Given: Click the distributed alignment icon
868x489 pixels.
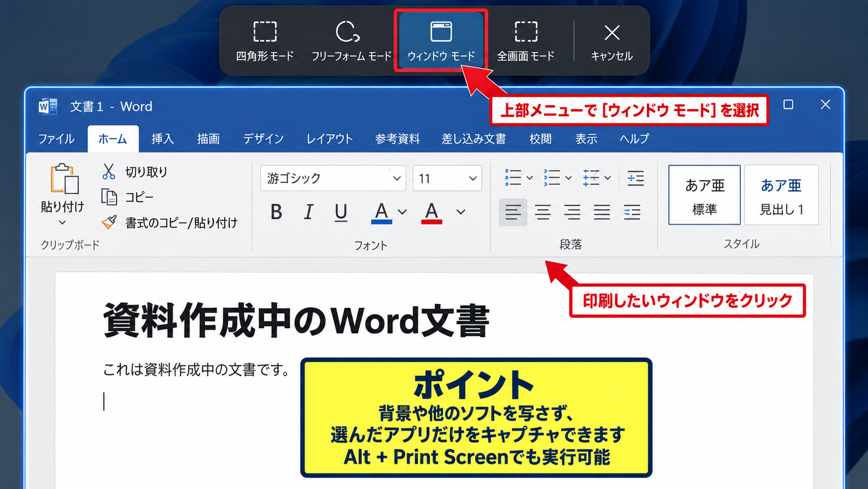Looking at the screenshot, I should 632,212.
